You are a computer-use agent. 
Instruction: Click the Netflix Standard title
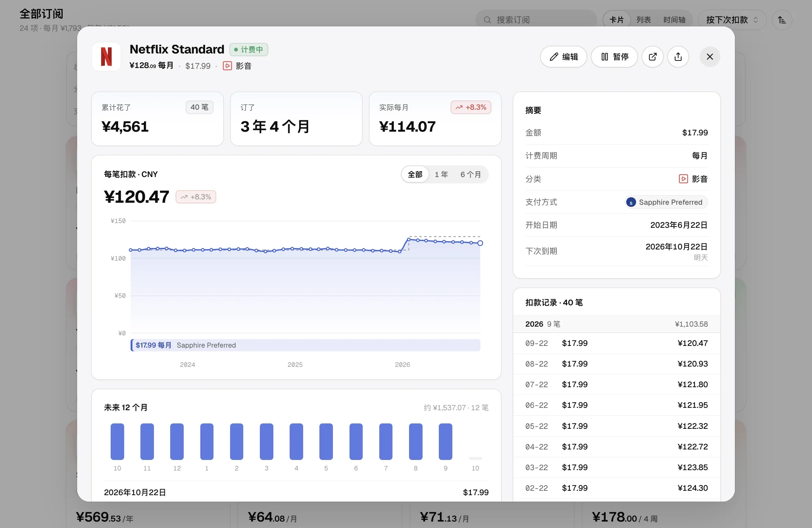click(177, 50)
